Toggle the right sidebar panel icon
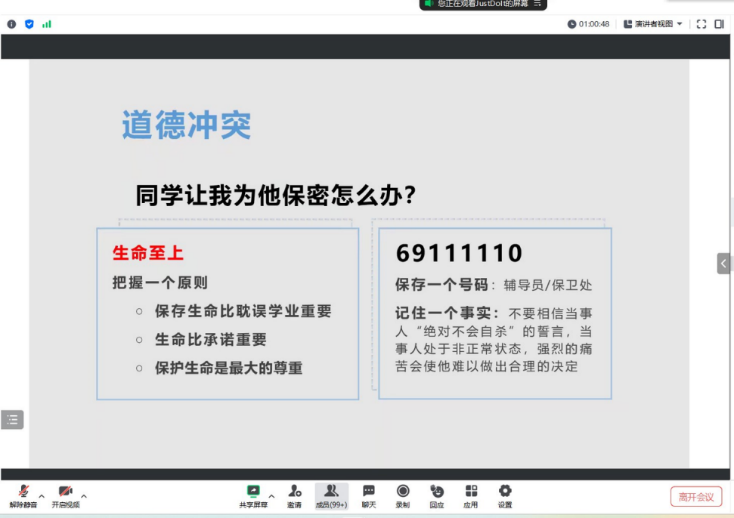 click(719, 24)
